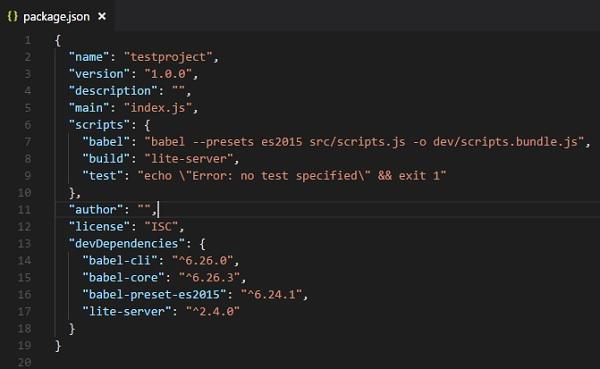This screenshot has height=369, width=600.
Task: Click the "license" key
Action: (x=99, y=227)
